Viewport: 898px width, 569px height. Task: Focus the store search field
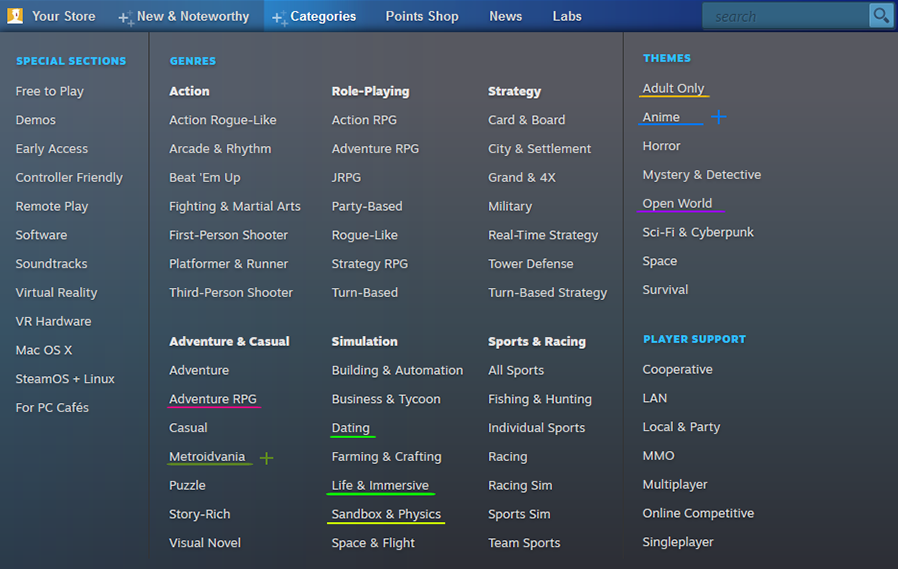tap(785, 16)
